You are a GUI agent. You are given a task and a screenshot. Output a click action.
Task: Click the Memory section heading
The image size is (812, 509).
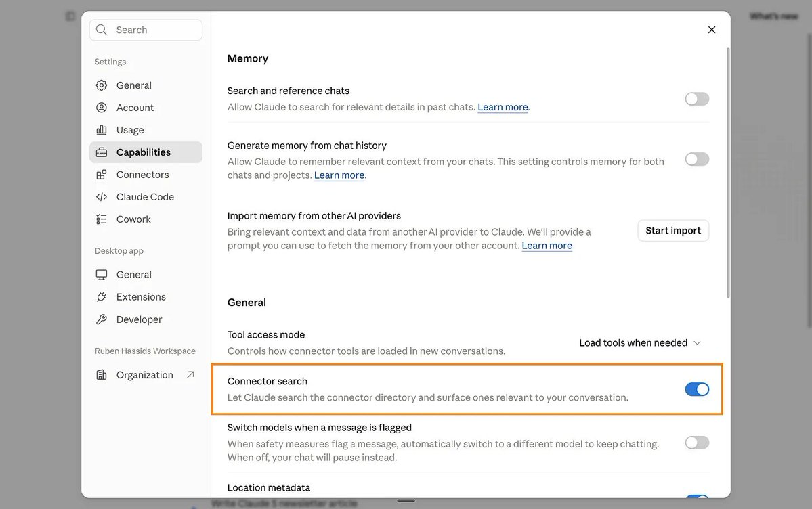[x=248, y=58]
